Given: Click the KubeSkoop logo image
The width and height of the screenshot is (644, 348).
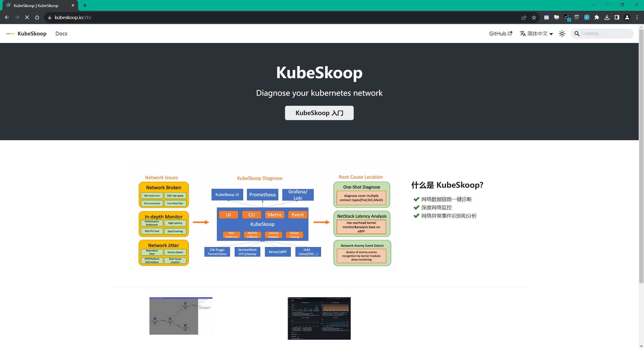Looking at the screenshot, I should (10, 34).
